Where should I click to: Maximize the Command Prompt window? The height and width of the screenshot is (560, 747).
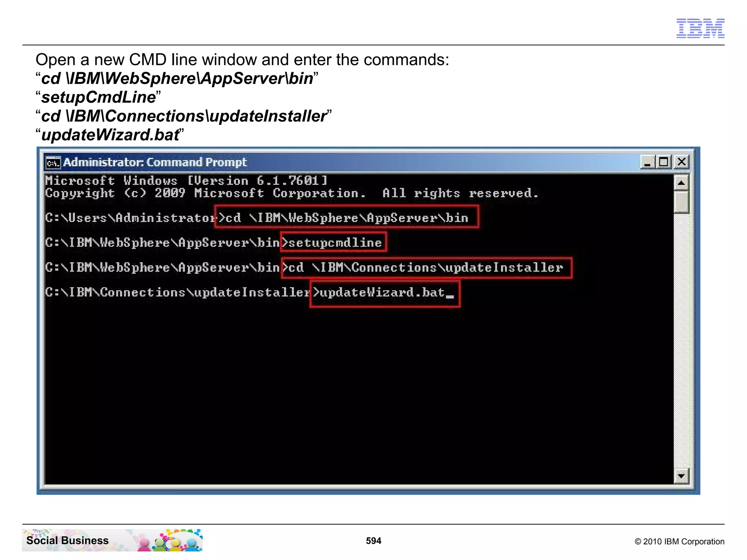664,162
